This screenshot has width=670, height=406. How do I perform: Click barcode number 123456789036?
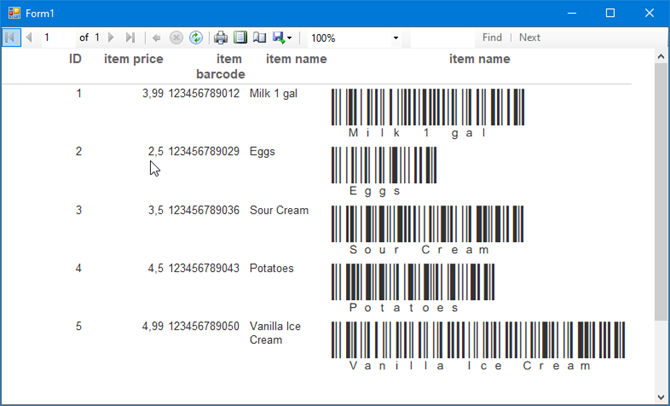click(204, 210)
